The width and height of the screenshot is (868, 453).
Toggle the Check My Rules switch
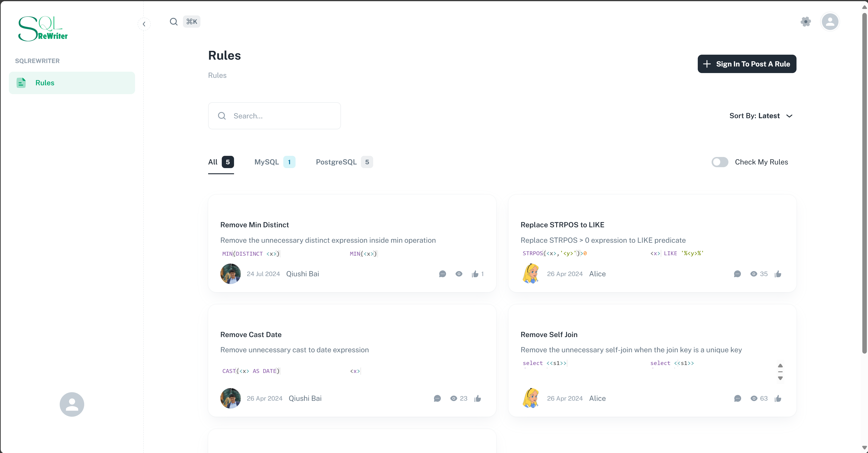click(x=720, y=162)
